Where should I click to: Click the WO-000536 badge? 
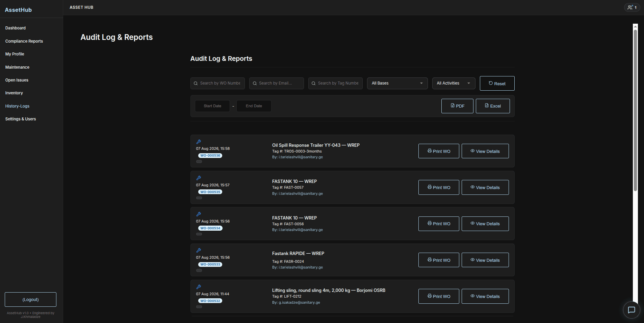point(210,156)
